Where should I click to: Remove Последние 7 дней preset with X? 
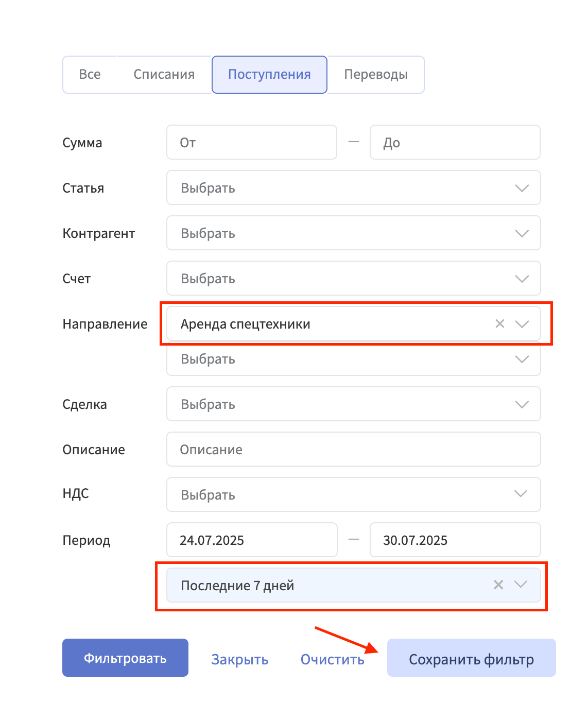point(498,585)
